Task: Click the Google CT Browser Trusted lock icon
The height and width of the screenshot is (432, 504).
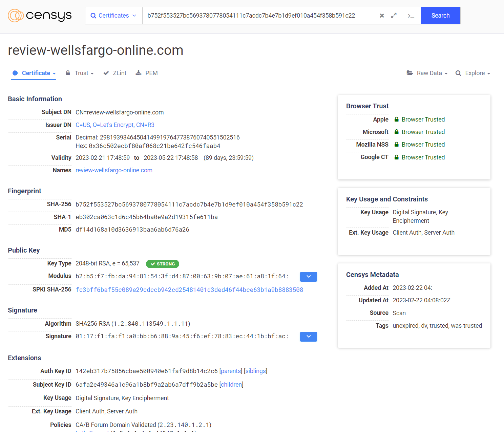Action: [x=397, y=157]
